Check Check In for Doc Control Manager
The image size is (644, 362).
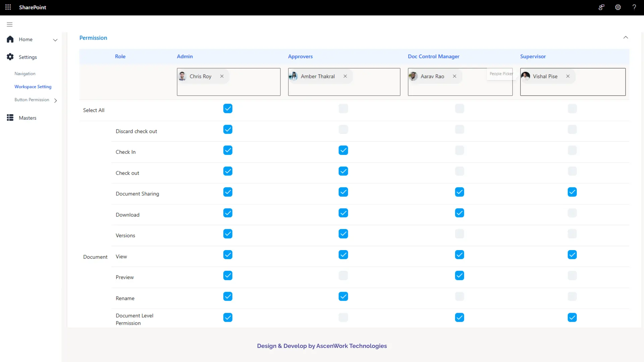pos(460,150)
